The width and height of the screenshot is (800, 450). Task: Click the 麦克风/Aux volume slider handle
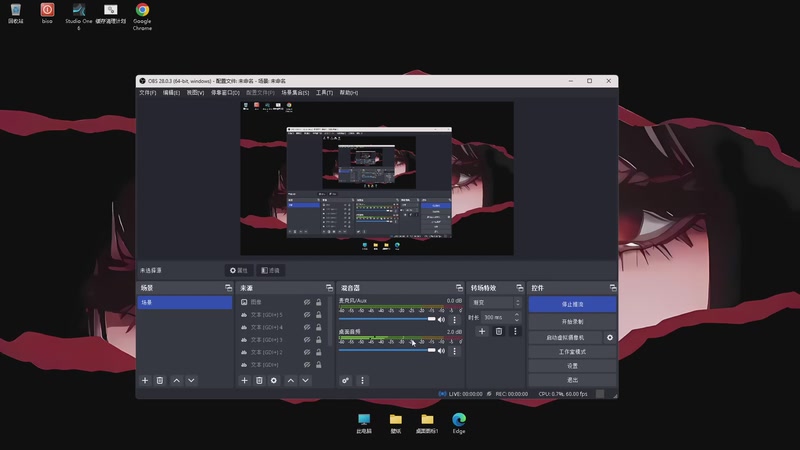(432, 319)
